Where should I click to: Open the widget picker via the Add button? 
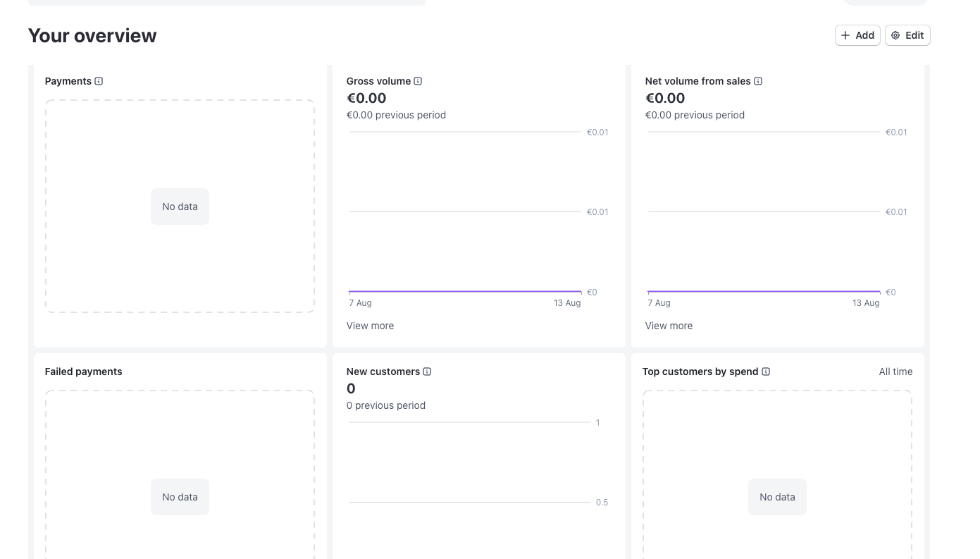(x=857, y=35)
